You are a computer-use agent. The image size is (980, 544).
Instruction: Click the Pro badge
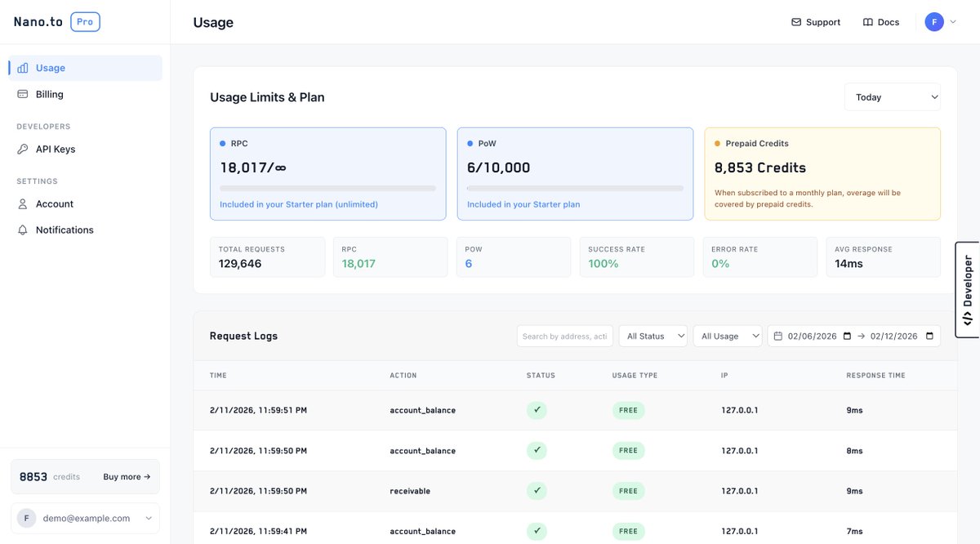[x=85, y=22]
